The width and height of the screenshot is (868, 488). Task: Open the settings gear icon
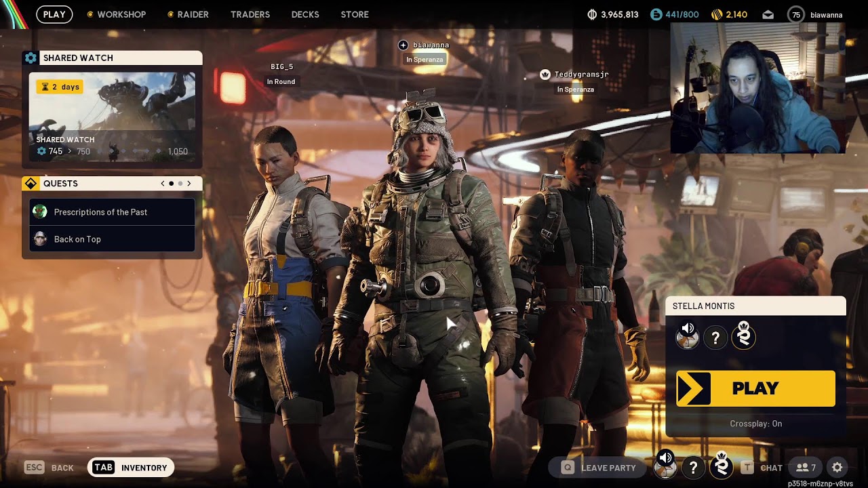pyautogui.click(x=837, y=468)
